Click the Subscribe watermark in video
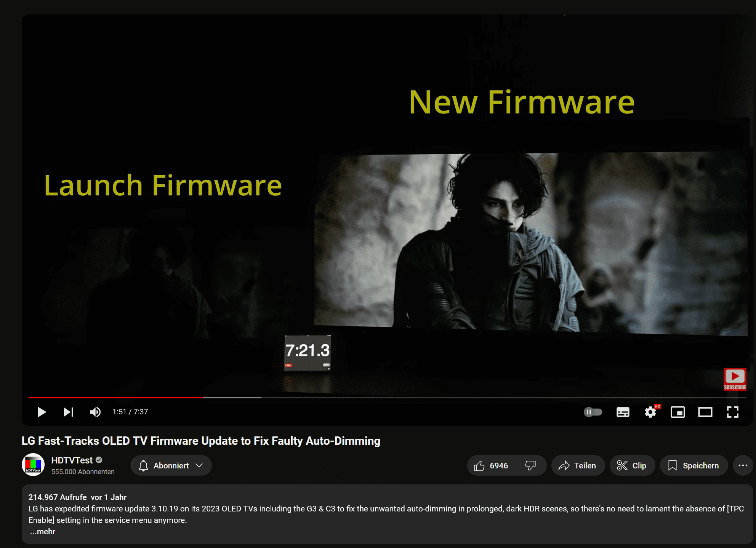This screenshot has width=756, height=548. click(735, 380)
